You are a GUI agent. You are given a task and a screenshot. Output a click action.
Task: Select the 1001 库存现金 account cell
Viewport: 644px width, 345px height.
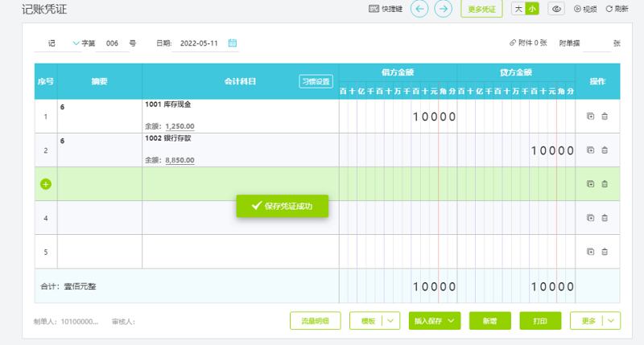pos(240,116)
